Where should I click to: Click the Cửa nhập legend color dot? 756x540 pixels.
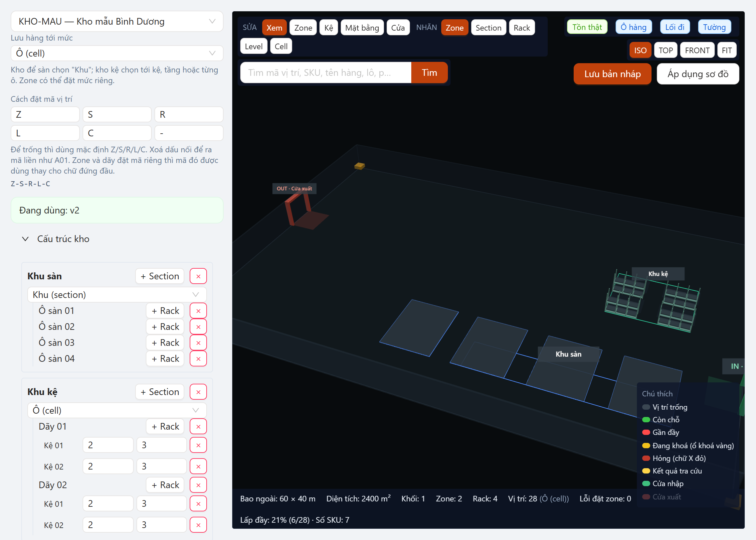(x=646, y=484)
